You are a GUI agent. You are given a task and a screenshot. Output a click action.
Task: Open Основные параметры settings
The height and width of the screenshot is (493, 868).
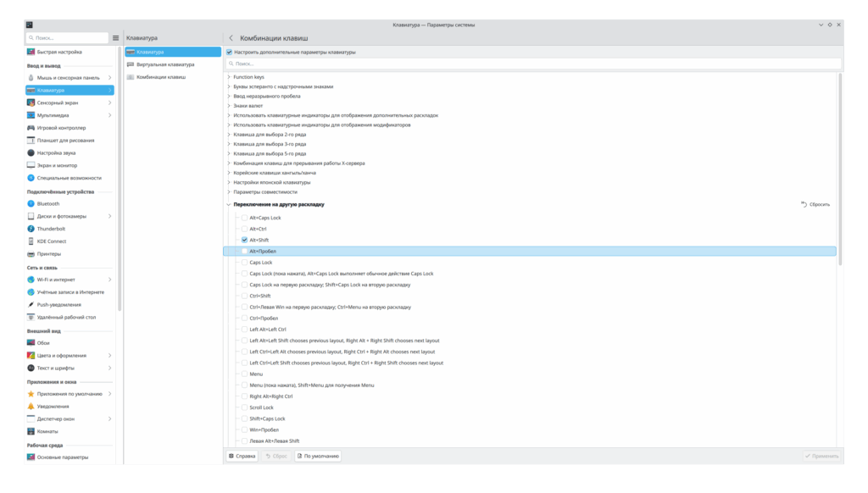70,457
